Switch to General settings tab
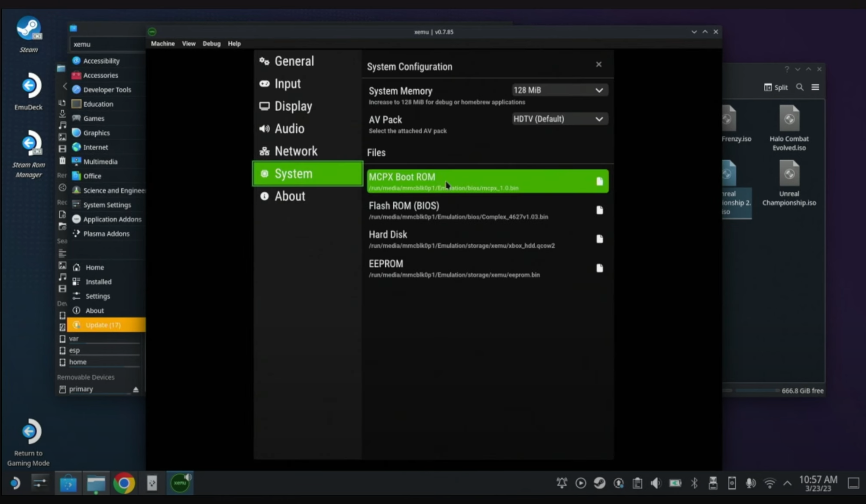This screenshot has height=504, width=866. 307,61
